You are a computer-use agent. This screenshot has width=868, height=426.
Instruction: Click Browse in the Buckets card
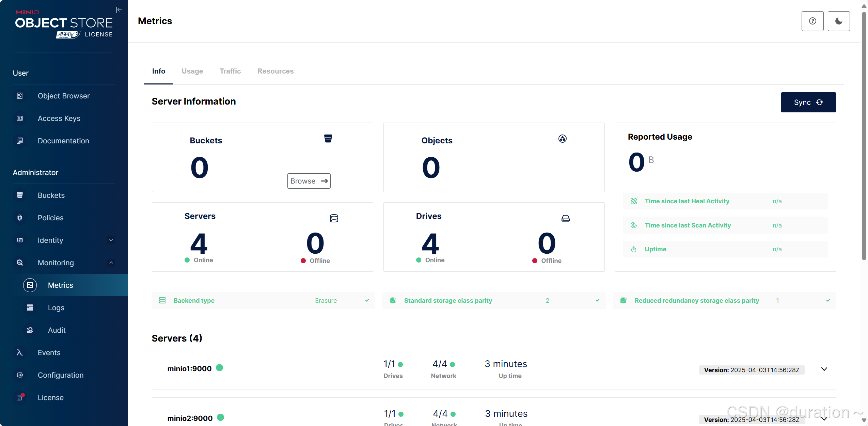click(309, 181)
